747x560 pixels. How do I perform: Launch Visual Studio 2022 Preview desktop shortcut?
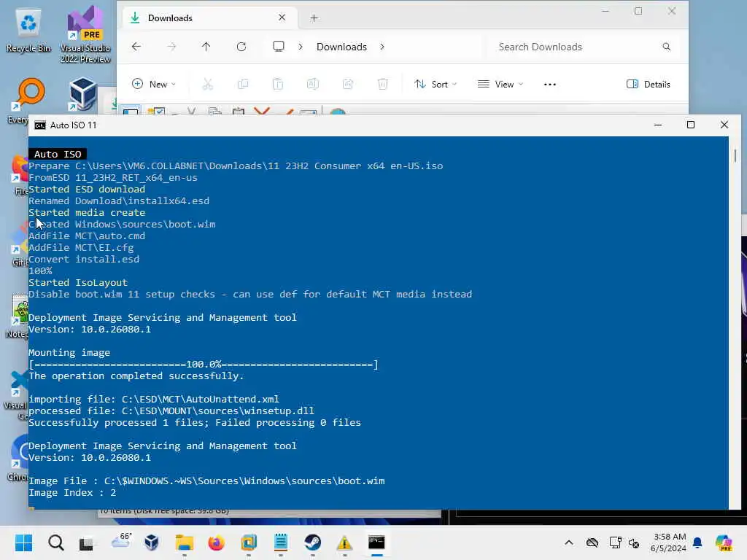click(x=85, y=34)
